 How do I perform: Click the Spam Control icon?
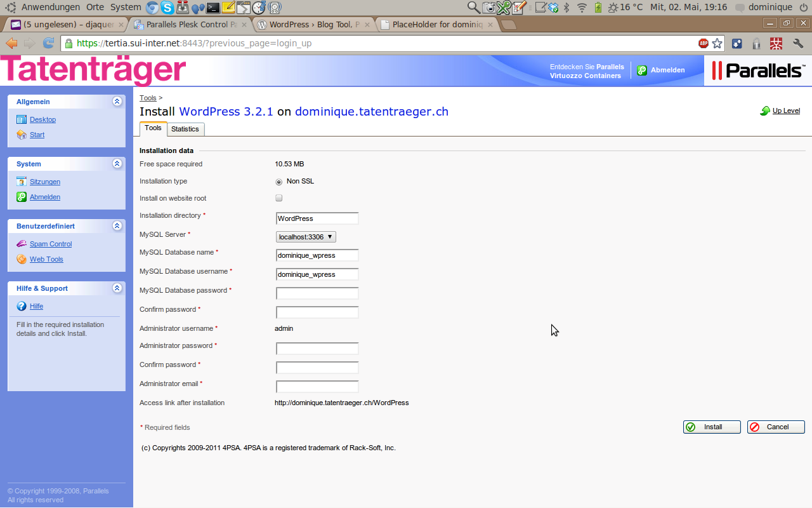[22, 244]
